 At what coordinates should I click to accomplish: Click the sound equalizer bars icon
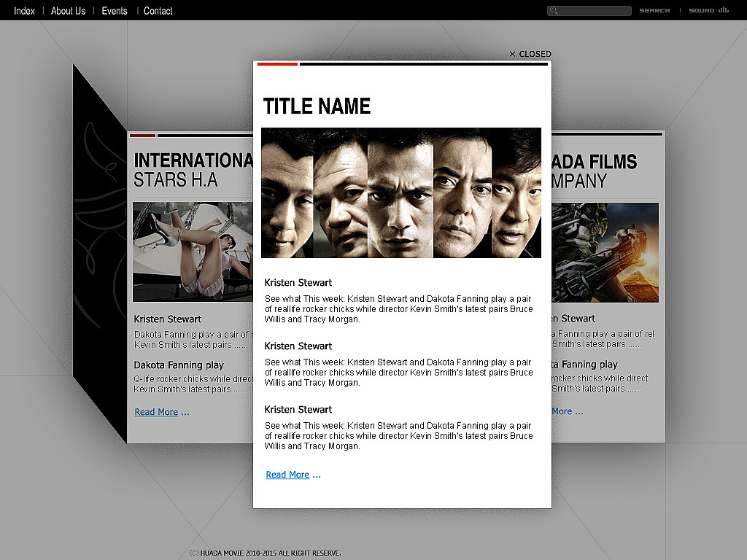[x=724, y=9]
